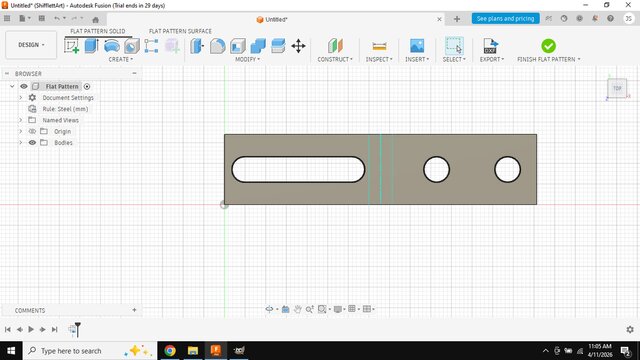The width and height of the screenshot is (640, 360).
Task: Open the SELECT dropdown menu
Action: click(454, 59)
